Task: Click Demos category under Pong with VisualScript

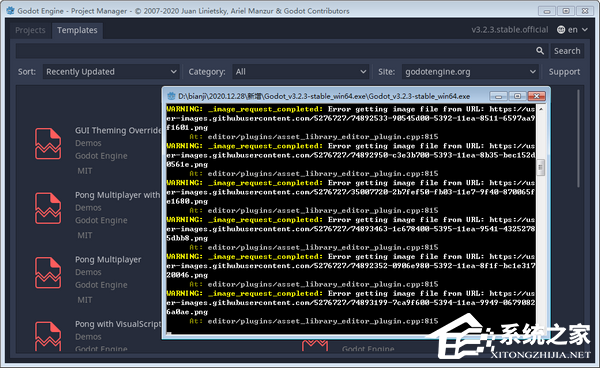Action: tap(88, 337)
